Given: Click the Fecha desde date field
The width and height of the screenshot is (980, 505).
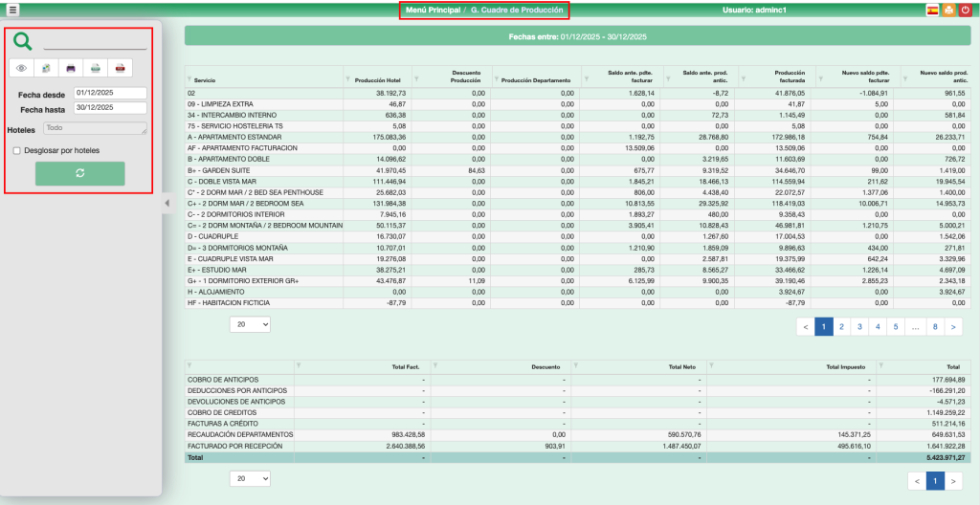Looking at the screenshot, I should pos(109,93).
